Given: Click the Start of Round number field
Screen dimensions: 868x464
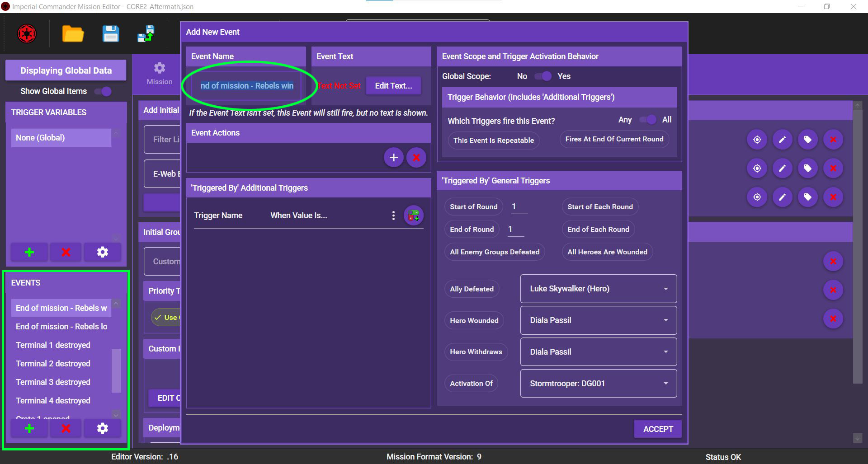Looking at the screenshot, I should click(519, 207).
